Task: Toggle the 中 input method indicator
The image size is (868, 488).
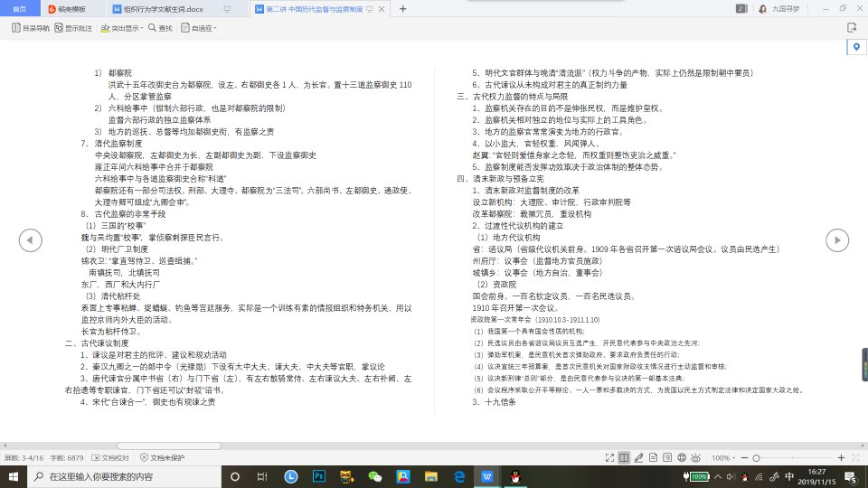Action: point(789,476)
